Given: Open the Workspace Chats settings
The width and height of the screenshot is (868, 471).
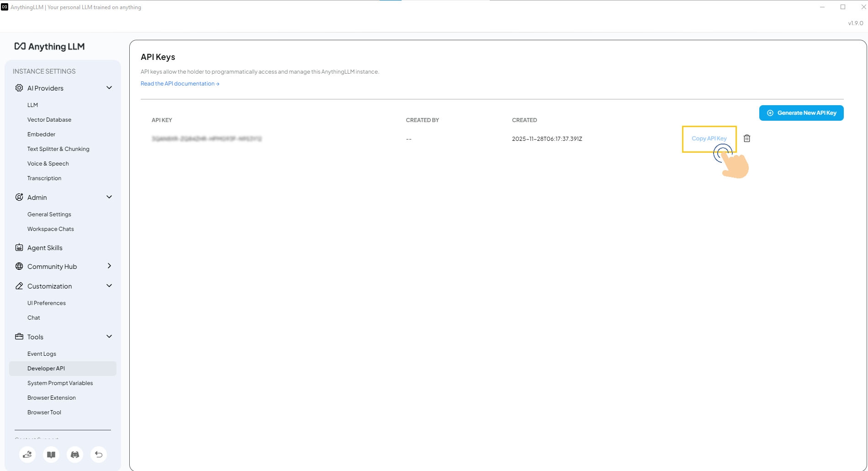Looking at the screenshot, I should click(50, 229).
